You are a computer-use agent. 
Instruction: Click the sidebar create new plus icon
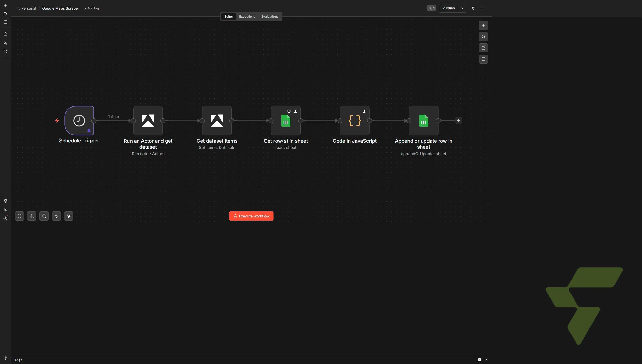click(x=5, y=6)
